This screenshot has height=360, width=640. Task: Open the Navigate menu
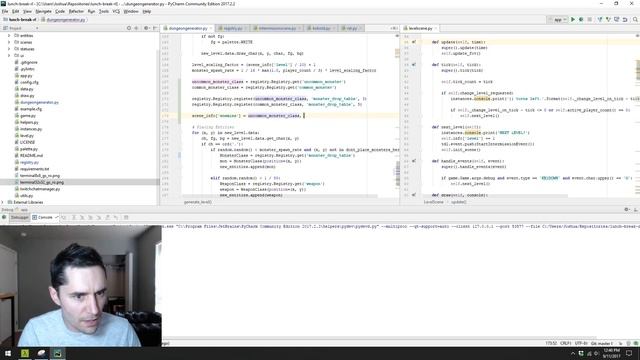pos(43,11)
